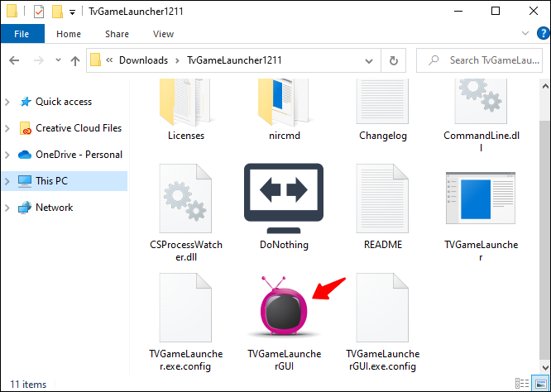Click the "11 items" status bar text
551x392 pixels.
pyautogui.click(x=28, y=385)
